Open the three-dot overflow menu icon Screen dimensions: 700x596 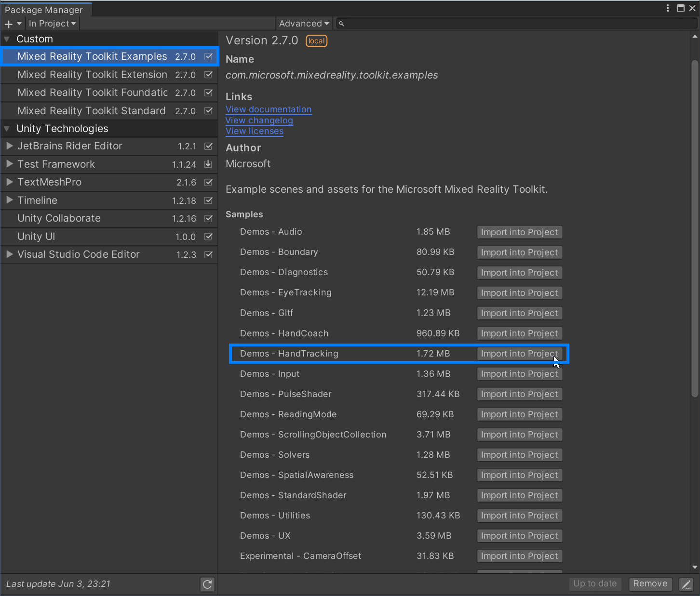[x=667, y=8]
